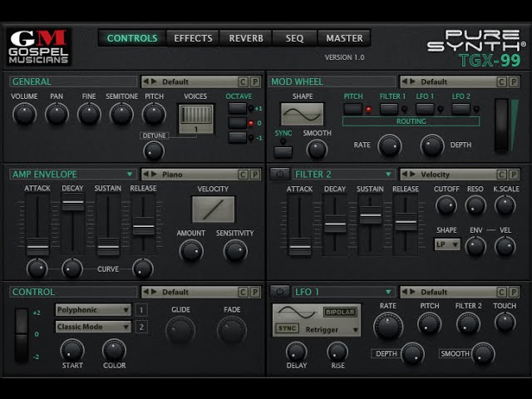Toggle Mod Wheel PITCH routing button
The image size is (532, 399).
[352, 109]
